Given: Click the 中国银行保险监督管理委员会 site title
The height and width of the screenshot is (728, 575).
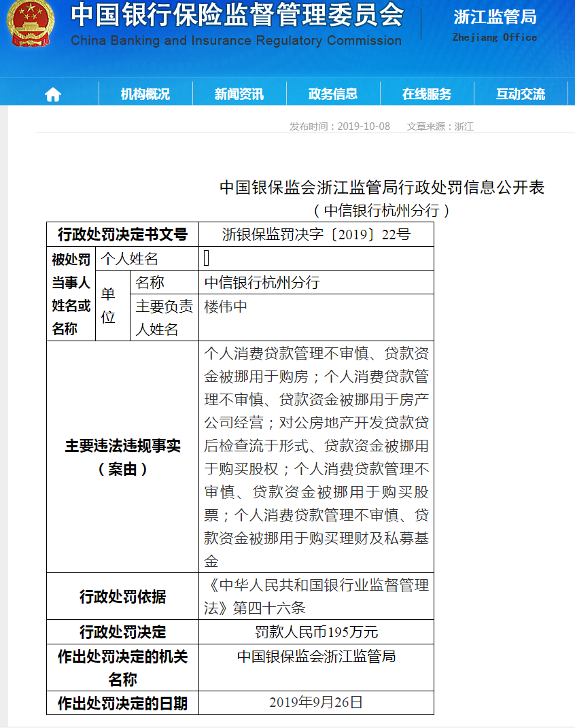Looking at the screenshot, I should click(237, 16).
